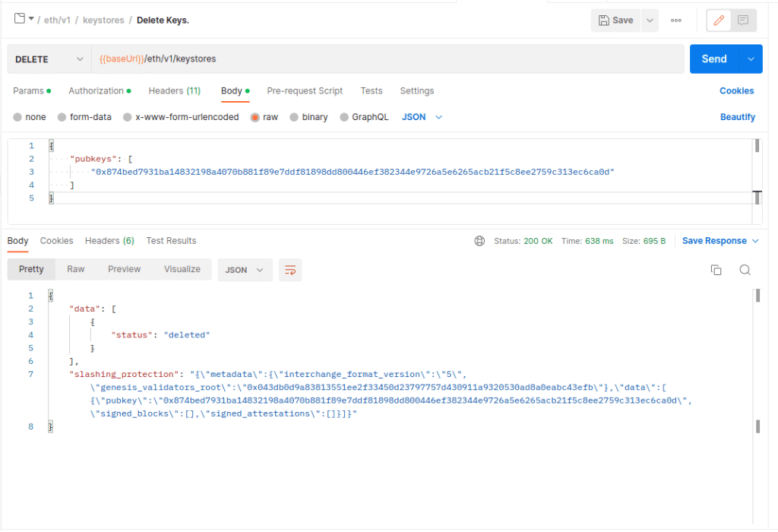Click the Beautify link
The height and width of the screenshot is (532, 778).
tap(737, 116)
